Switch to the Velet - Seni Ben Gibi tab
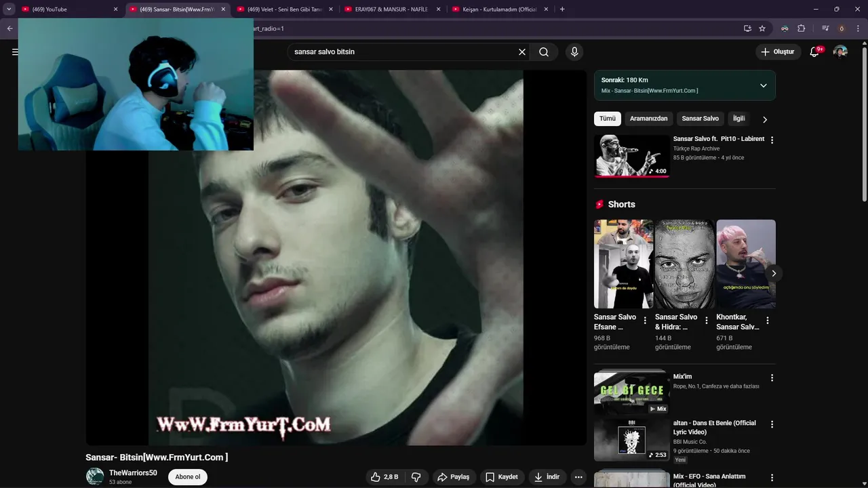868x488 pixels. click(x=284, y=9)
